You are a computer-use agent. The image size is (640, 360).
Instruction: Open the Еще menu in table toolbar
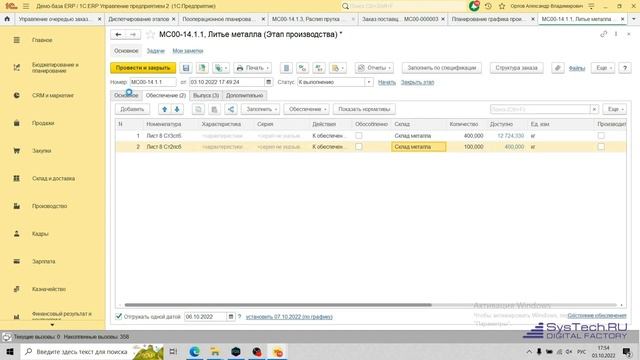pyautogui.click(x=614, y=109)
